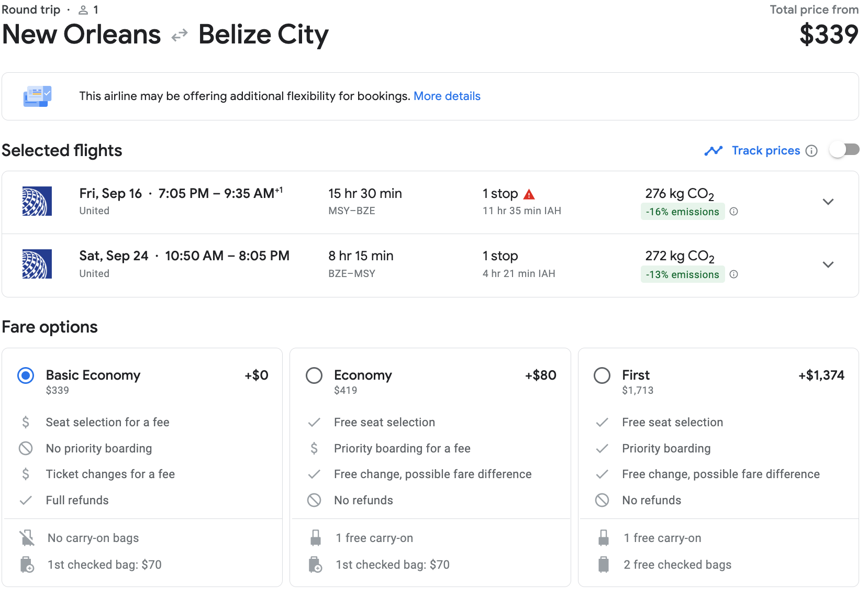
Task: Enable the Track prices toggle
Action: (x=844, y=150)
